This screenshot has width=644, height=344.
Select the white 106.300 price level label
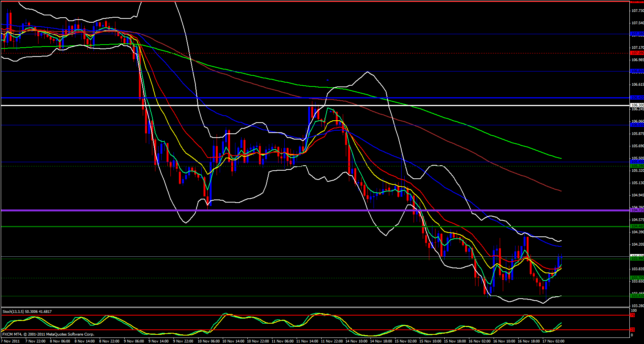pyautogui.click(x=637, y=105)
